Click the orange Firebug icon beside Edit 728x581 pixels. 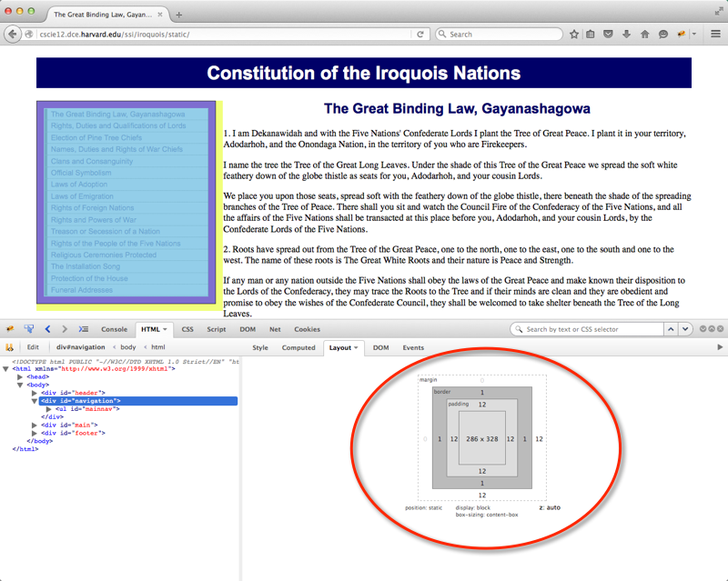[8, 347]
